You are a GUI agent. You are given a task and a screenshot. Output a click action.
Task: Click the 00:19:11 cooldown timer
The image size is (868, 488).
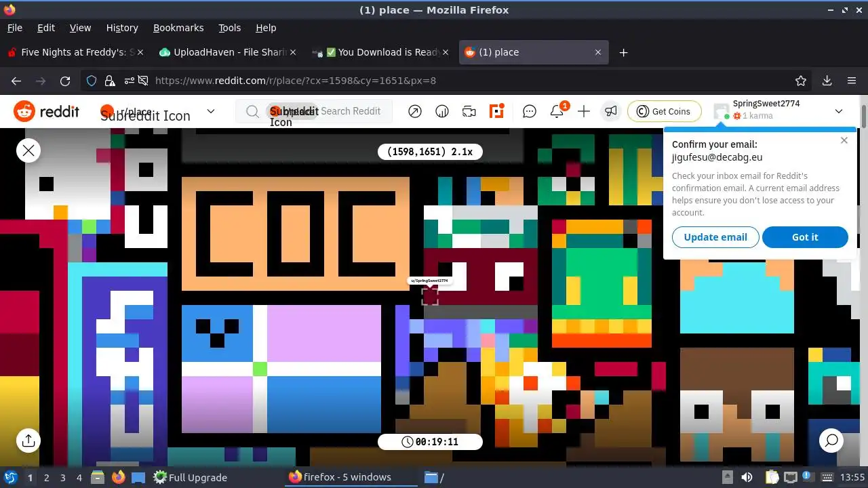click(x=430, y=442)
